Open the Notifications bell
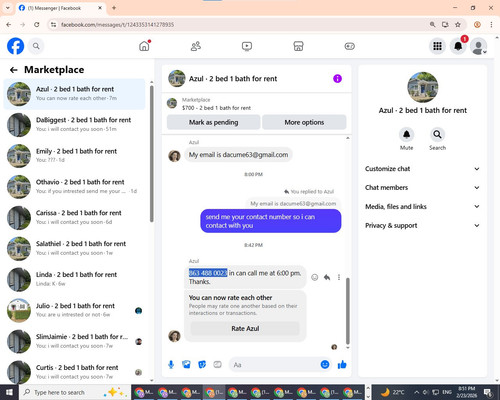 click(458, 46)
